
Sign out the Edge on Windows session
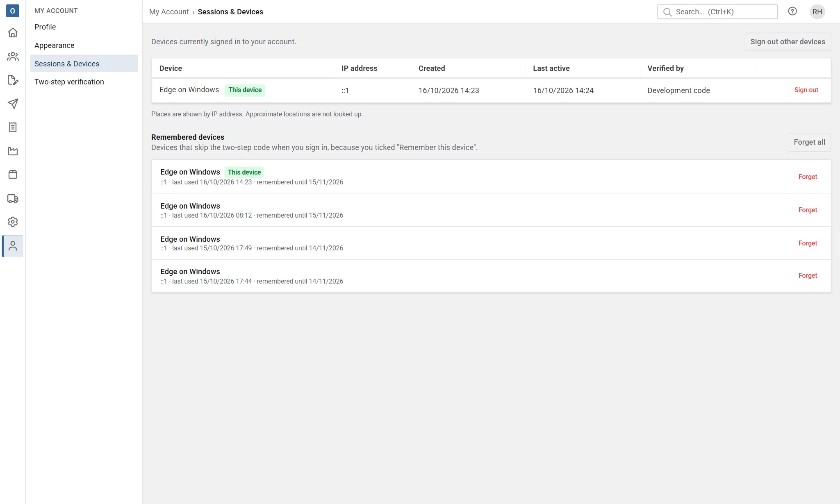tap(806, 90)
